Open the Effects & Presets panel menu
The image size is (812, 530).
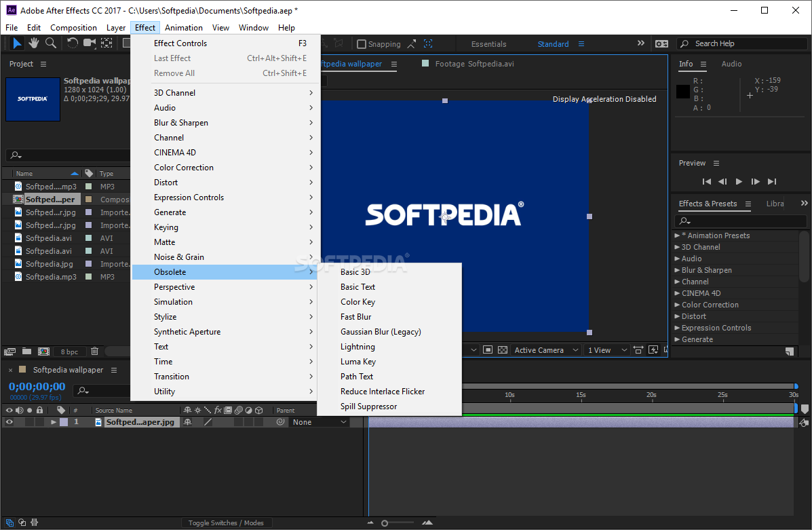(x=748, y=204)
